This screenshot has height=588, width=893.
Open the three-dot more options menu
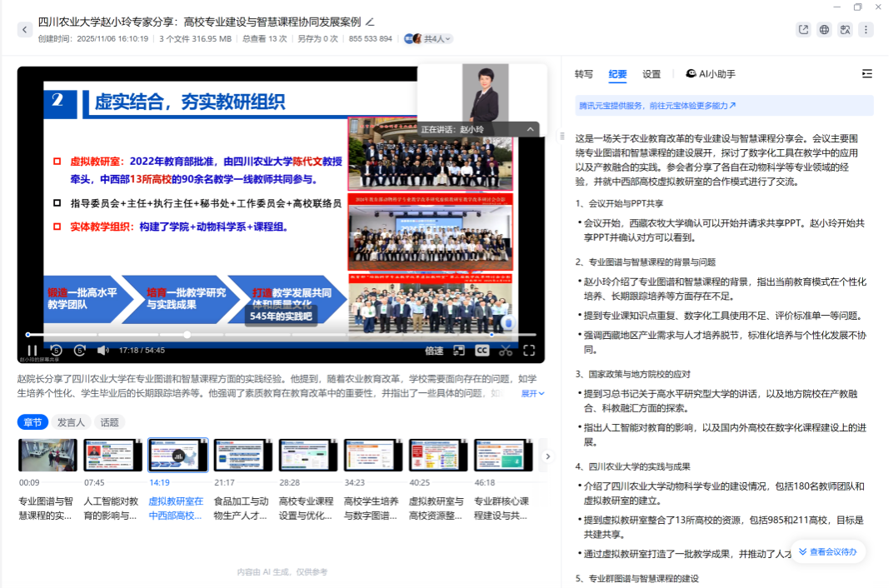click(x=866, y=29)
